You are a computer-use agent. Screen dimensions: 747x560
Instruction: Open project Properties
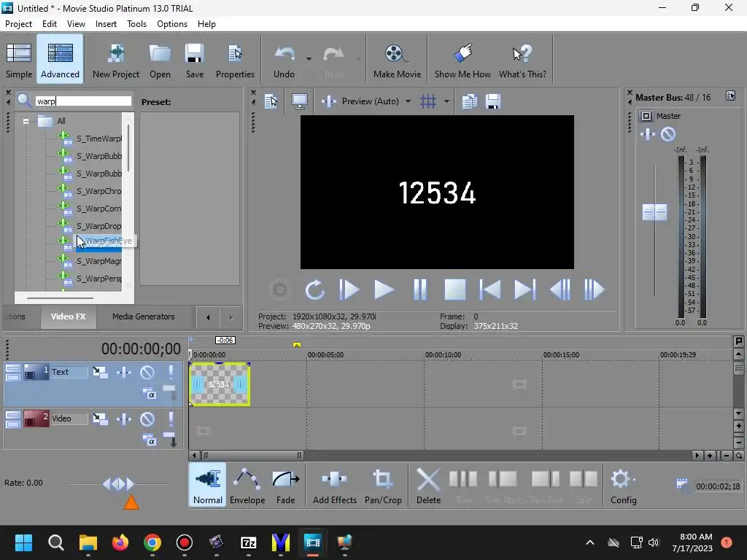tap(235, 61)
